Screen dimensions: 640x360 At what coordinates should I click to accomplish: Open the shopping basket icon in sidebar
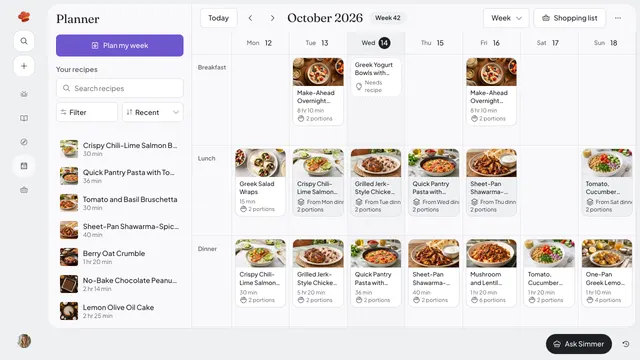coord(24,190)
